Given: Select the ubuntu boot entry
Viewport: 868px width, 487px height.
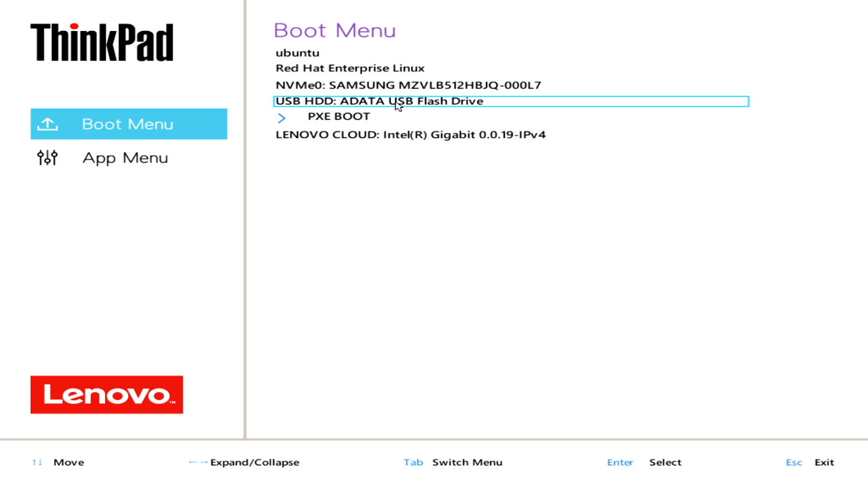Looking at the screenshot, I should click(x=297, y=53).
